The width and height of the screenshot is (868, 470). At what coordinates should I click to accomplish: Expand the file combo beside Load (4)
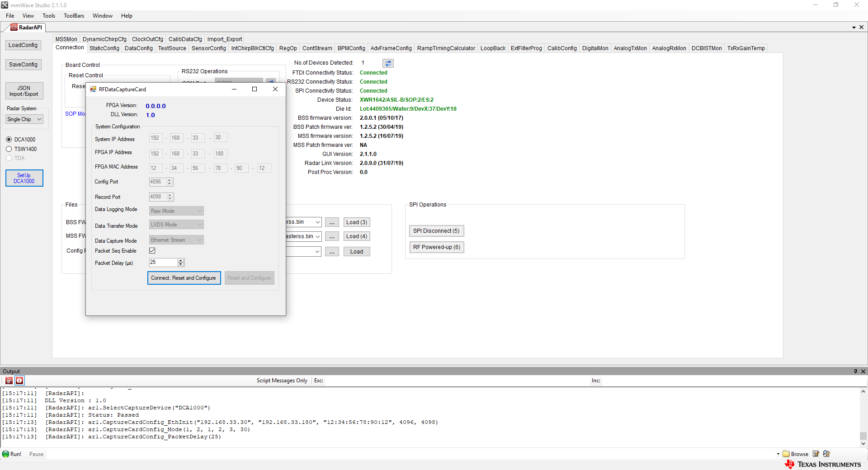pyautogui.click(x=318, y=236)
